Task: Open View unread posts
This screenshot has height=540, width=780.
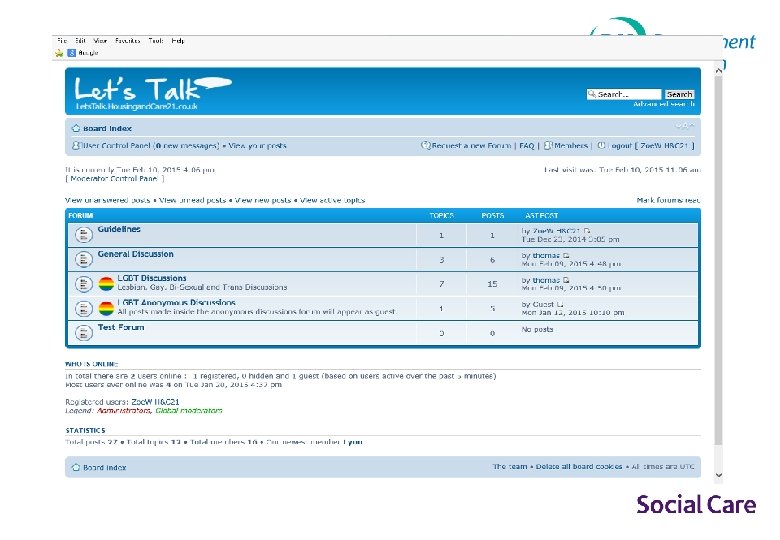Action: tap(192, 200)
